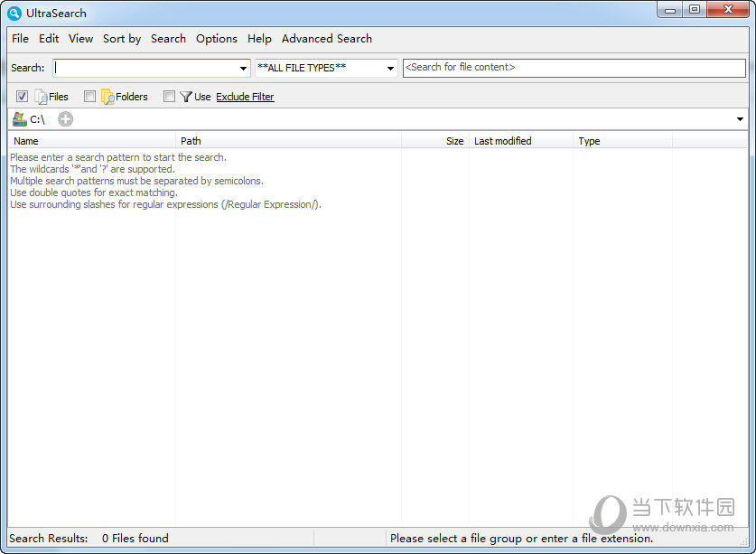
Task: Select the C:\ drive entry
Action: [x=29, y=119]
